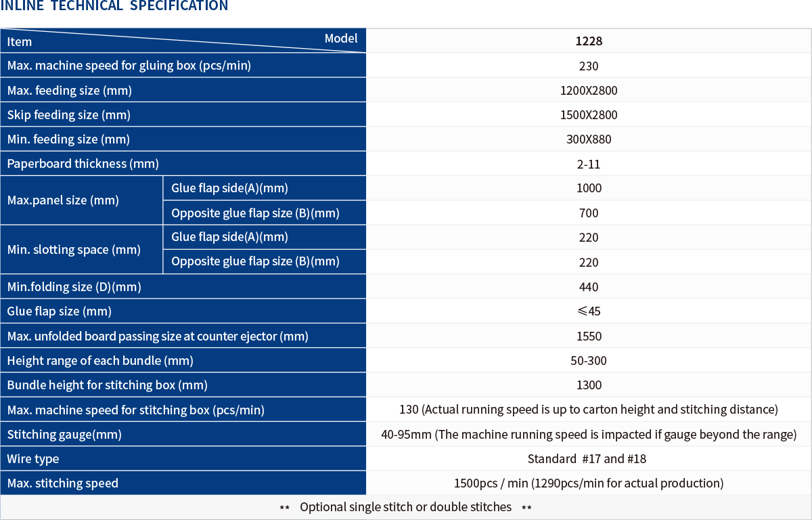Screen dimensions: 812x520
Task: Select the 440 min folding size value
Action: pos(589,287)
